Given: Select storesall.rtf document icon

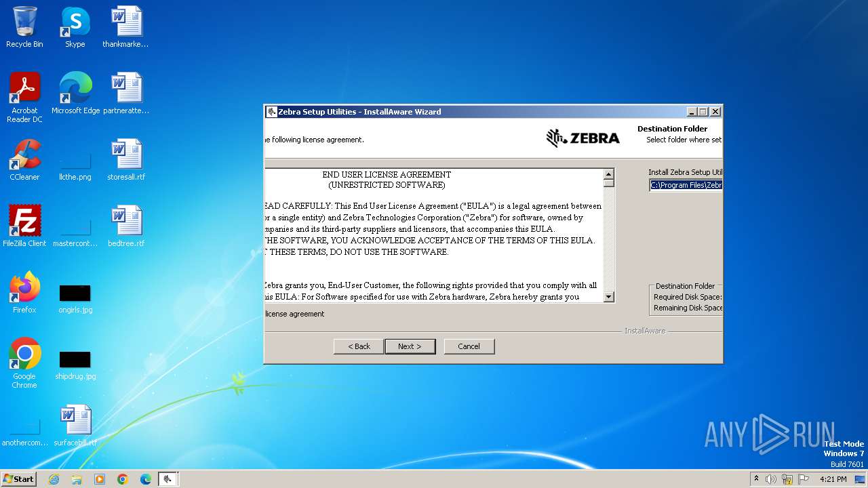Looking at the screenshot, I should click(x=126, y=160).
